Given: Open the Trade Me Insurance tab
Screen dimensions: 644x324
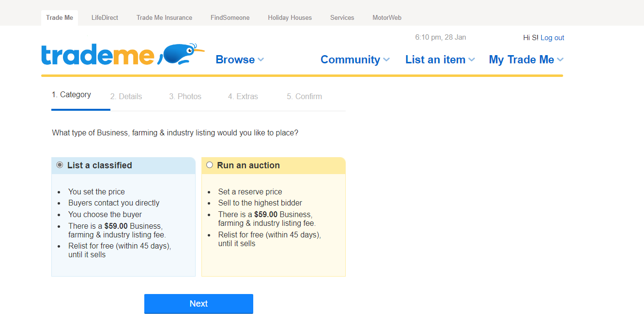Looking at the screenshot, I should click(x=164, y=18).
